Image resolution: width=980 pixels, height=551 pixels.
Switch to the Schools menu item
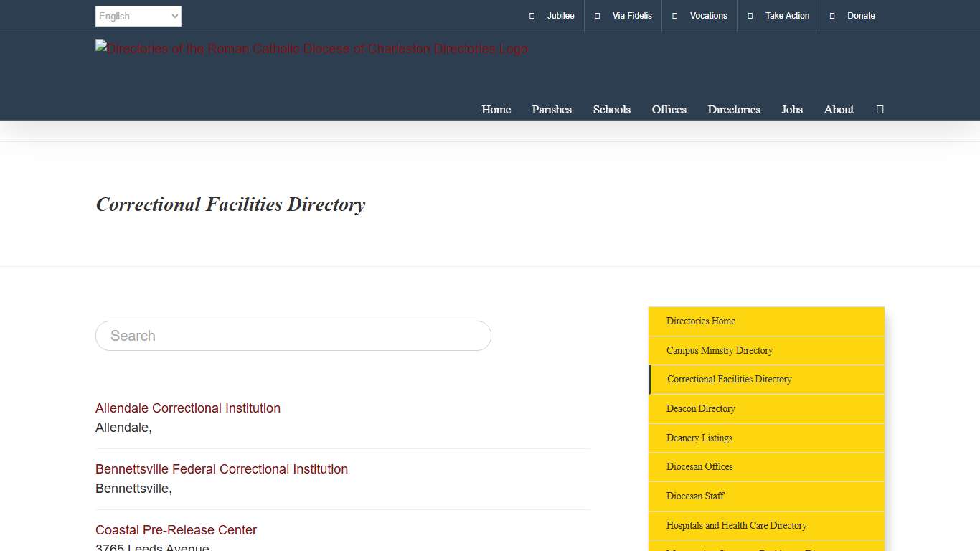(x=611, y=109)
